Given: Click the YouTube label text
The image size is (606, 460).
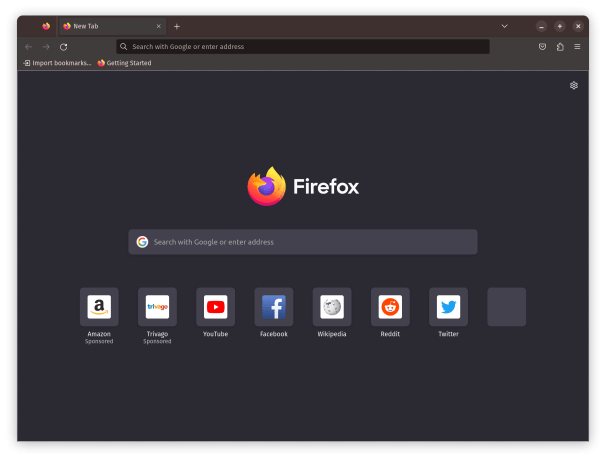Looking at the screenshot, I should coord(215,334).
